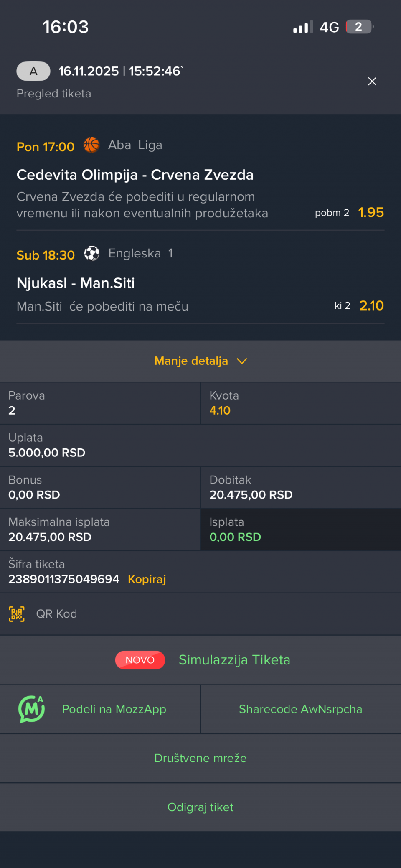Image resolution: width=401 pixels, height=868 pixels.
Task: Select the Njukasl - Man.Siti match
Action: click(x=76, y=283)
